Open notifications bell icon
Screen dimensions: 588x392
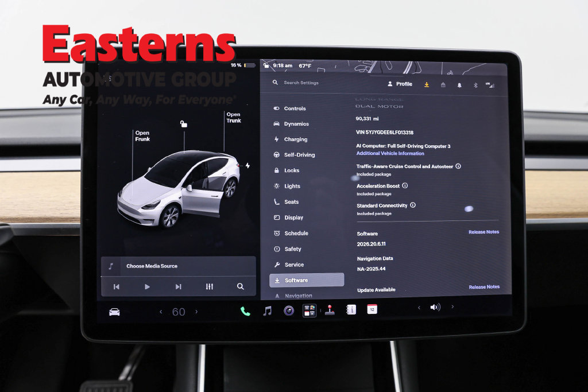(459, 86)
